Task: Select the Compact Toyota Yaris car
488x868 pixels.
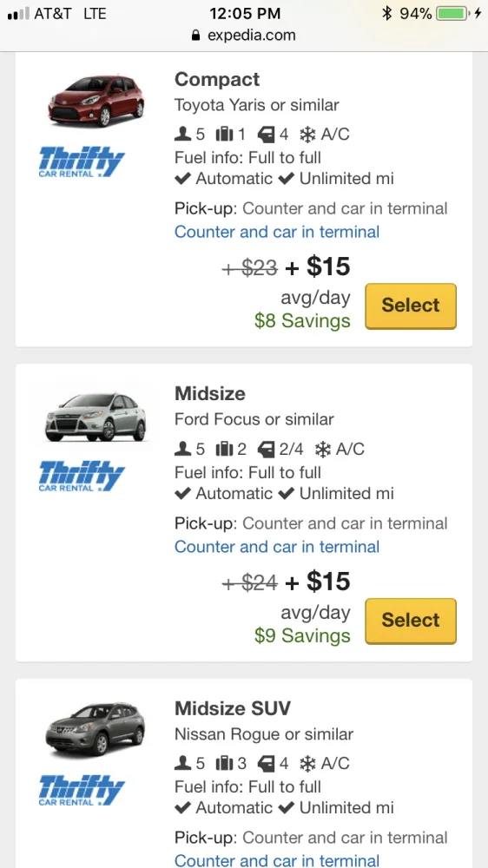Action: click(x=411, y=306)
